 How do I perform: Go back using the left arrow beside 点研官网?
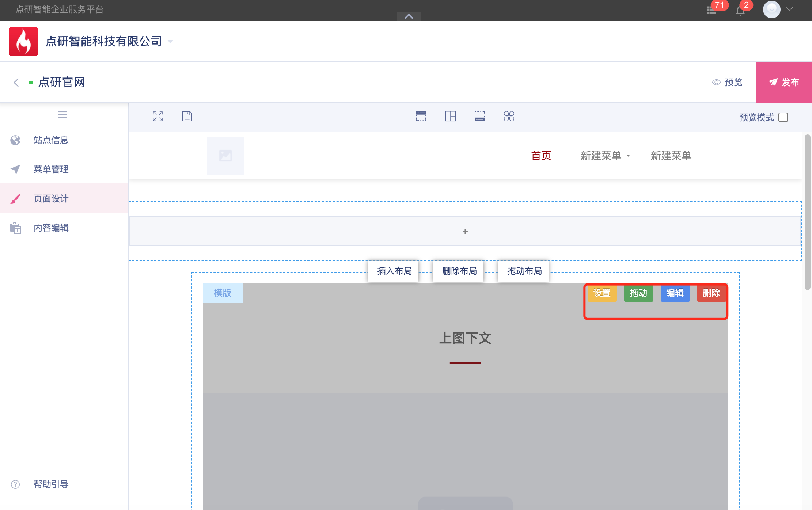pos(16,82)
